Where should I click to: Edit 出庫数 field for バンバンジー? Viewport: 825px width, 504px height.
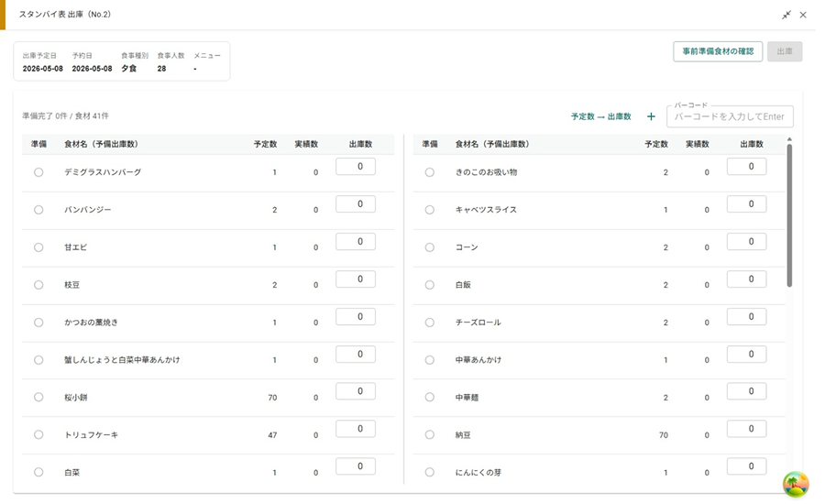[x=356, y=204]
